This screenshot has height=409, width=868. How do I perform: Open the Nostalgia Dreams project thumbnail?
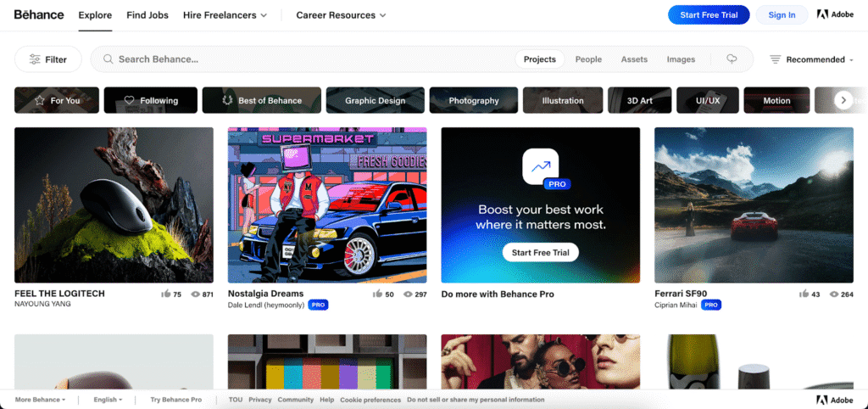[327, 204]
